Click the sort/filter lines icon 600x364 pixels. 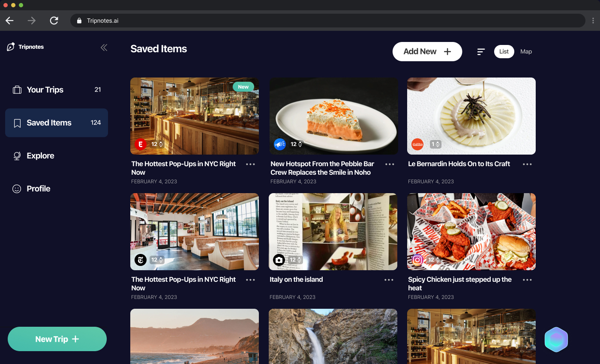pos(481,52)
